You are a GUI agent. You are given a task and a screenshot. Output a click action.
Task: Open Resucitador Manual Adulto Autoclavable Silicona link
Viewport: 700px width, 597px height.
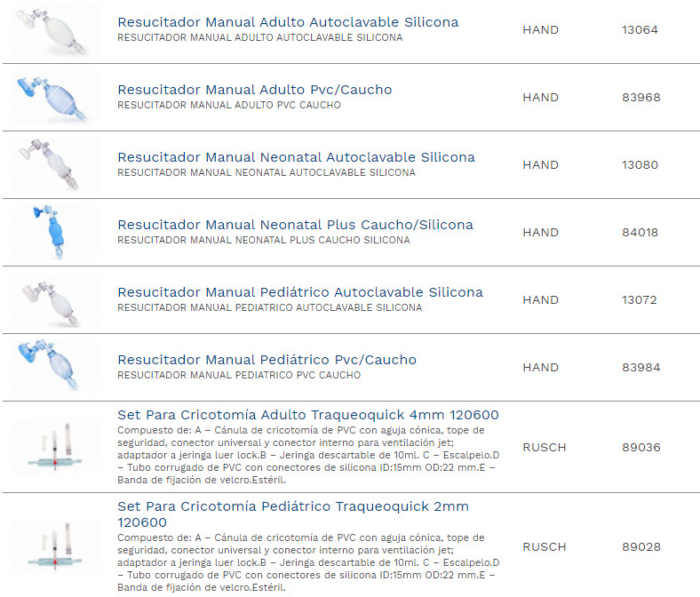pyautogui.click(x=288, y=22)
